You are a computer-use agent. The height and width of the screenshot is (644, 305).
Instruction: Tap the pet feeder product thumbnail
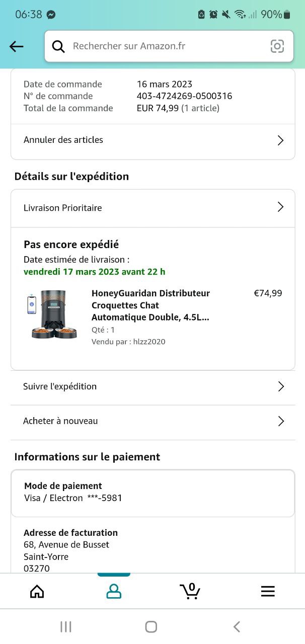click(52, 314)
